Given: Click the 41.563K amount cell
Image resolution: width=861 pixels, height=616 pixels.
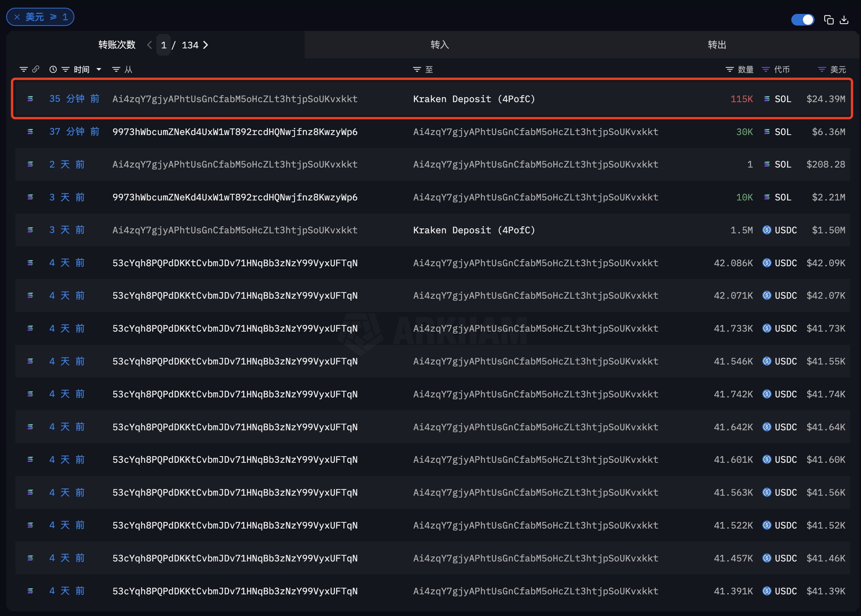Looking at the screenshot, I should (734, 493).
